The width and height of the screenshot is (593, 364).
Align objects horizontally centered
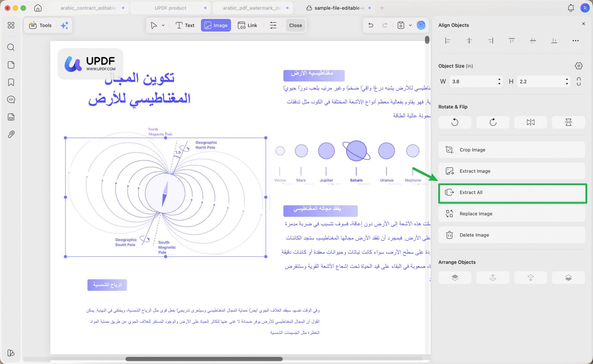(x=469, y=41)
